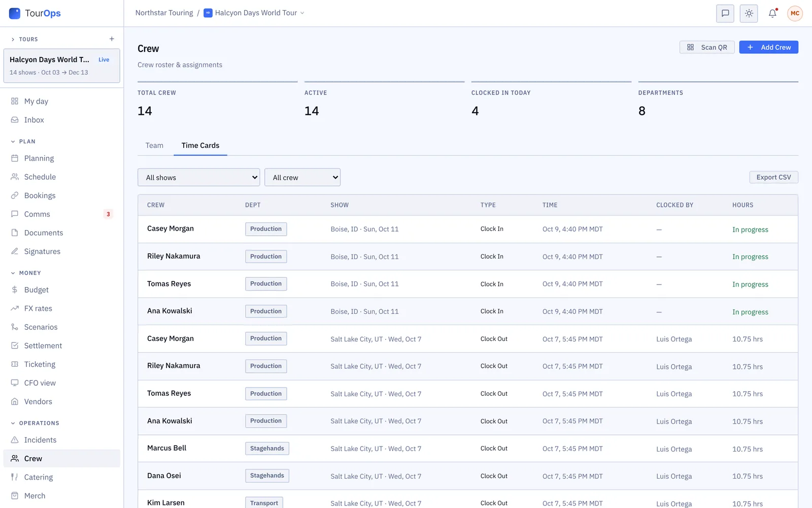Toggle the light/dark theme sun icon
This screenshot has height=508, width=812.
749,14
